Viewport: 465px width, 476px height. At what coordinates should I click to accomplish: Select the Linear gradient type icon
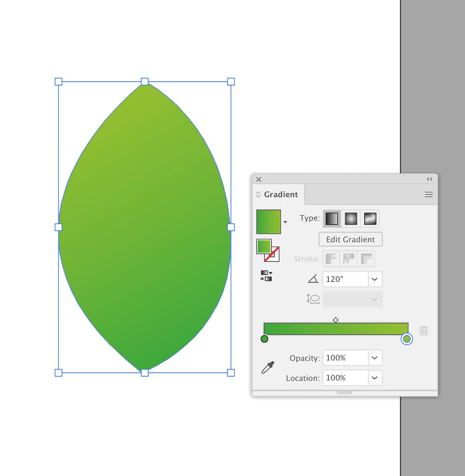pos(332,218)
